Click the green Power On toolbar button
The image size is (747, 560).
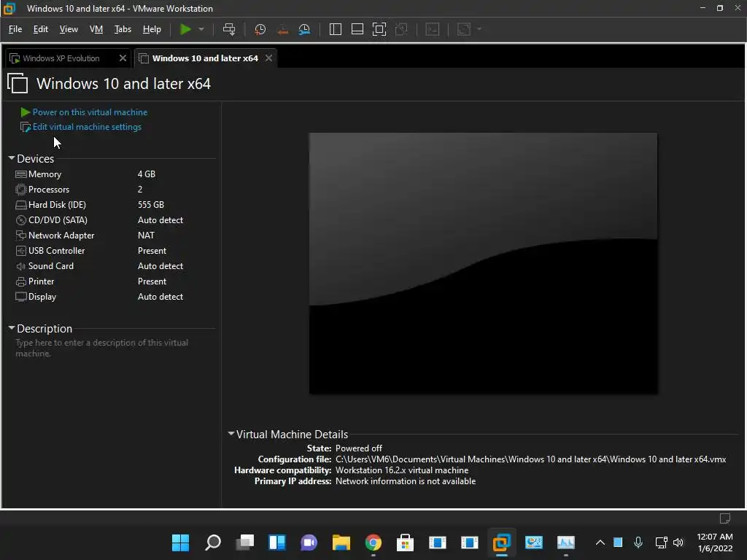pos(185,29)
